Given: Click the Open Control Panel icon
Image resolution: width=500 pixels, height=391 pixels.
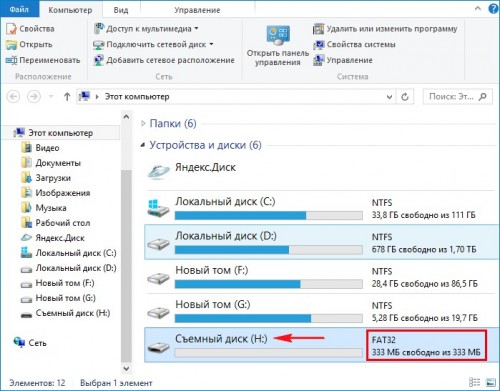Looking at the screenshot, I should click(x=278, y=35).
